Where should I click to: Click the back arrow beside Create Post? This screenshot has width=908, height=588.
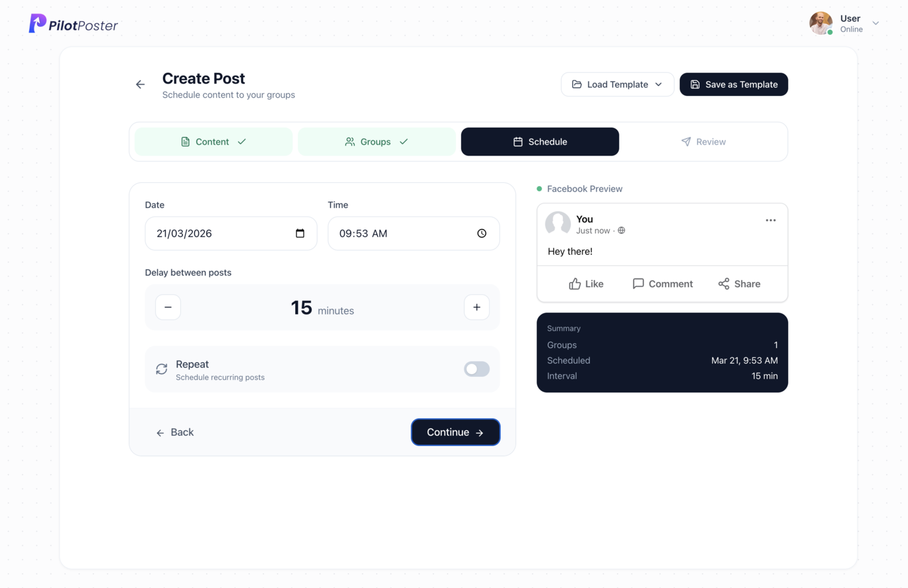[140, 84]
